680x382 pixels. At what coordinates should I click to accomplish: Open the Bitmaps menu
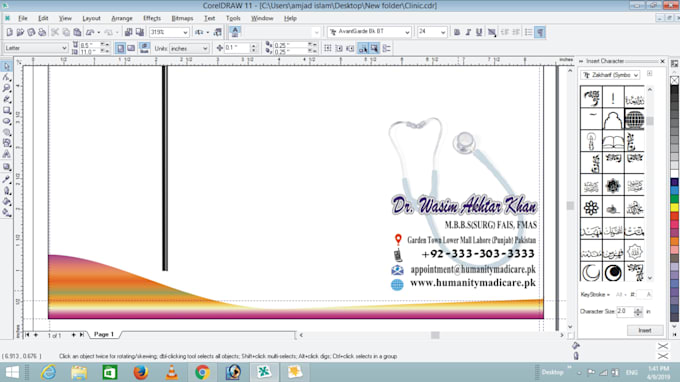[182, 18]
